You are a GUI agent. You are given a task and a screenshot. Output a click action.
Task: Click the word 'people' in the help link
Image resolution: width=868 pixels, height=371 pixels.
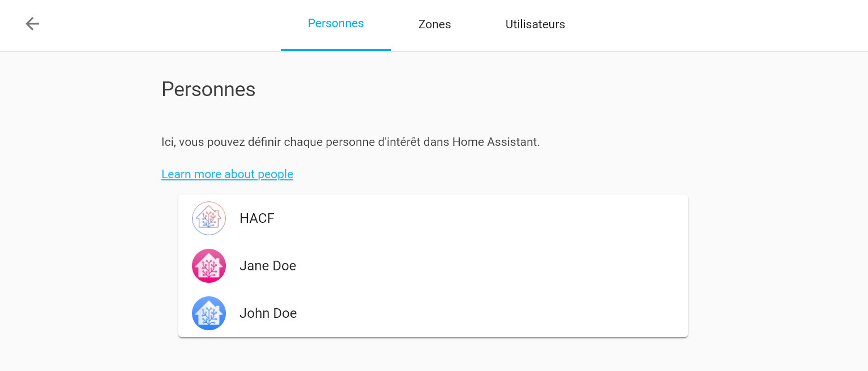[x=275, y=174]
